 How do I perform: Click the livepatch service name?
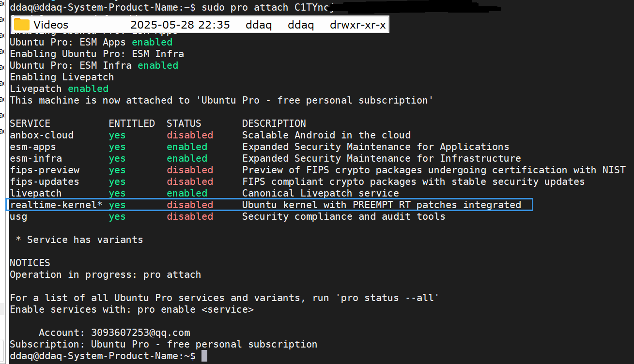36,193
